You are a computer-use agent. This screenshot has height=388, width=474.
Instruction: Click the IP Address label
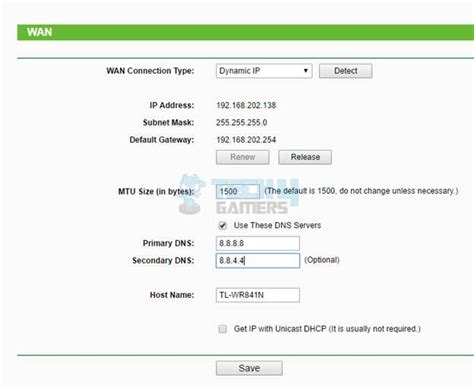(x=172, y=105)
